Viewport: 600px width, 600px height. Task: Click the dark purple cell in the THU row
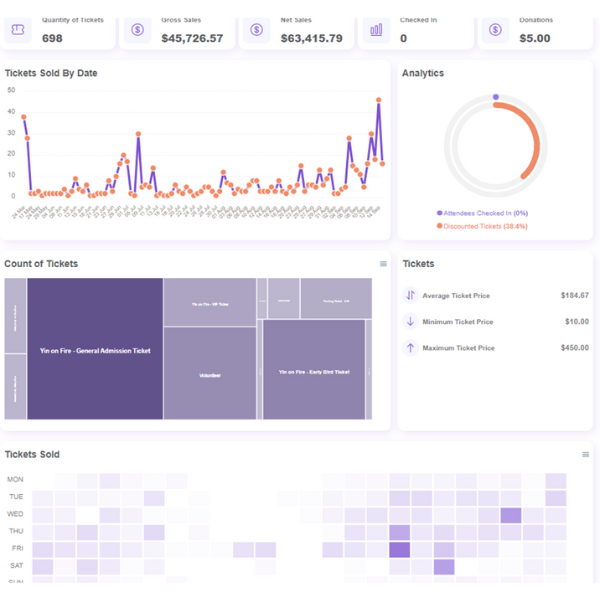[x=399, y=532]
